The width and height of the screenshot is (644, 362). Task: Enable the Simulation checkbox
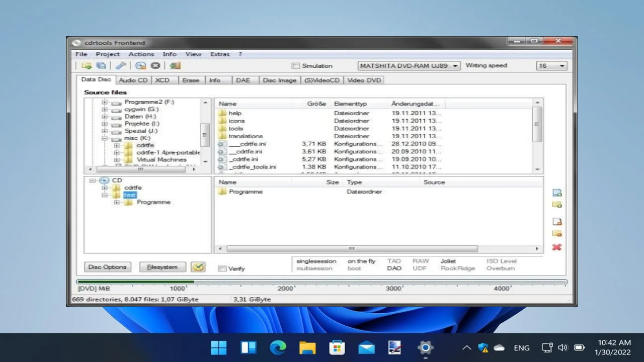[296, 66]
